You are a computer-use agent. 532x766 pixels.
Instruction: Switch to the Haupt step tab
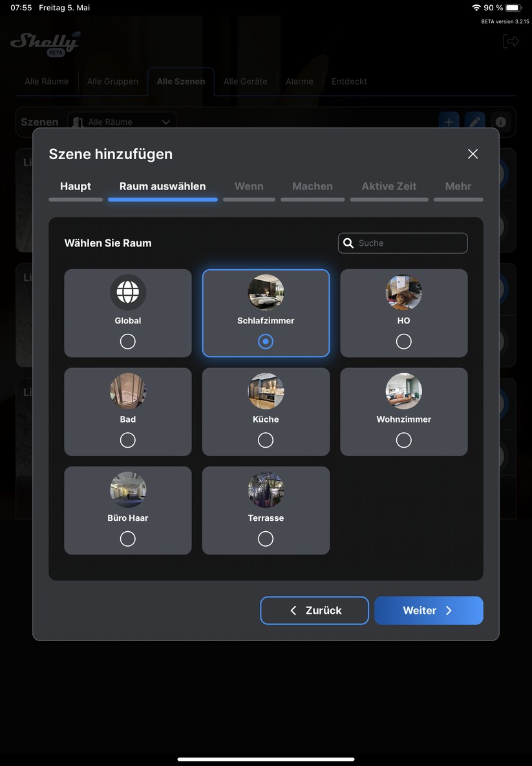point(76,186)
